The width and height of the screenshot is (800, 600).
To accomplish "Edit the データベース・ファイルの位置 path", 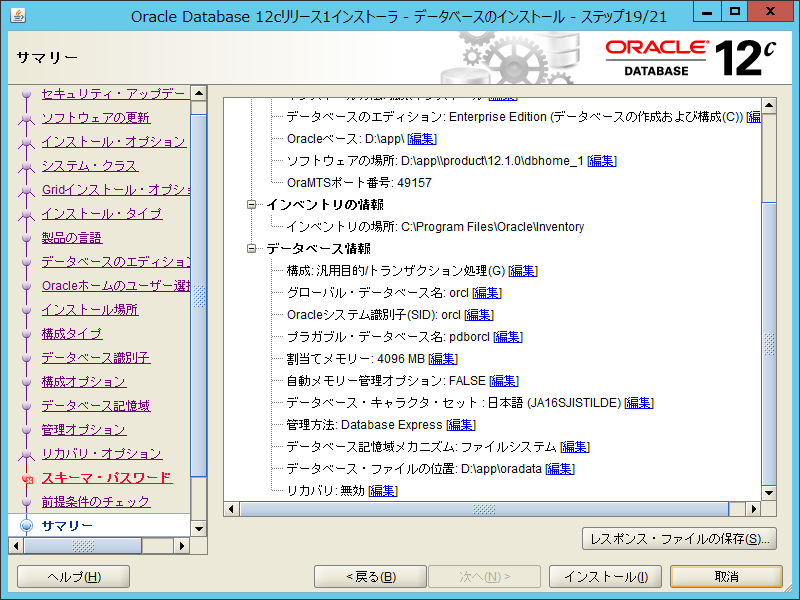I will point(559,469).
